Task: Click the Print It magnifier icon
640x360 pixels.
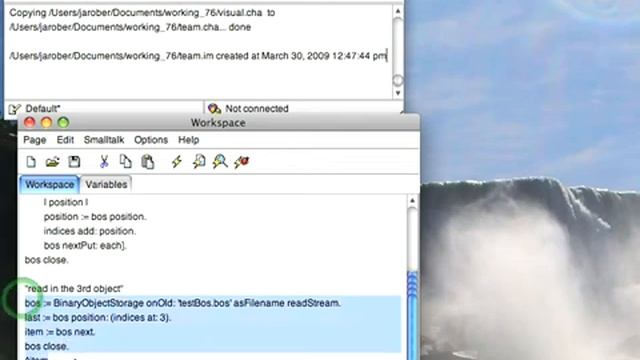Action: pos(199,162)
